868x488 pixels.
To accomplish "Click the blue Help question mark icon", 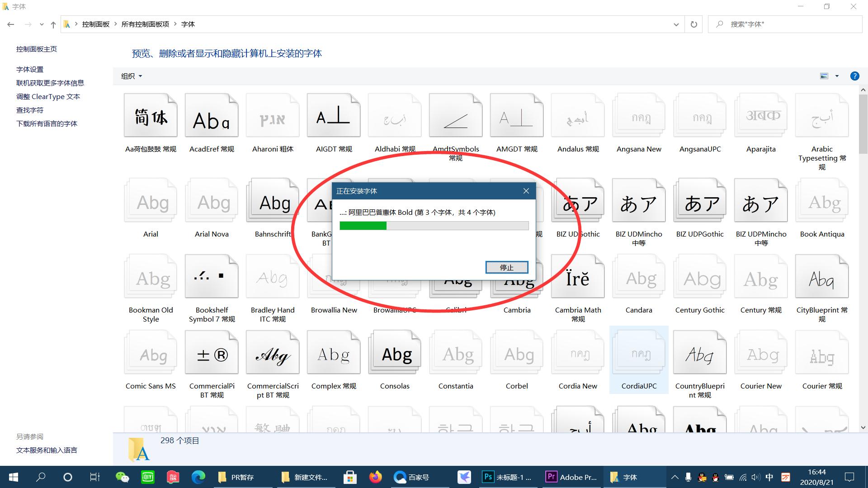I will [x=854, y=76].
